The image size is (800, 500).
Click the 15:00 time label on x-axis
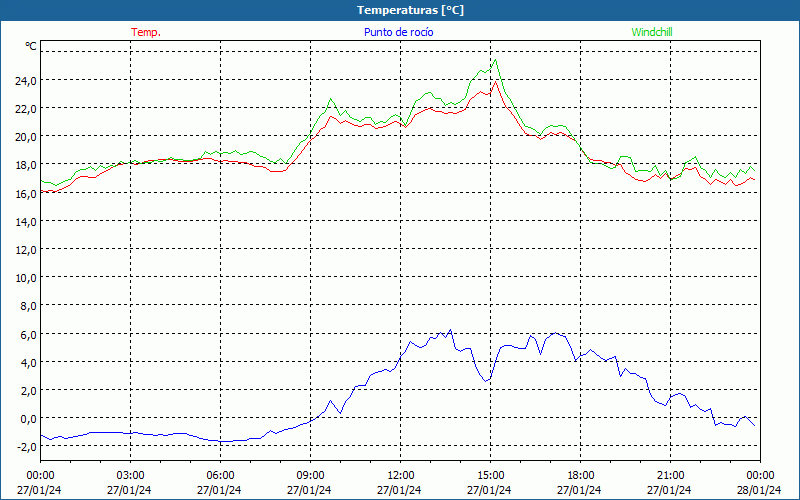[490, 476]
